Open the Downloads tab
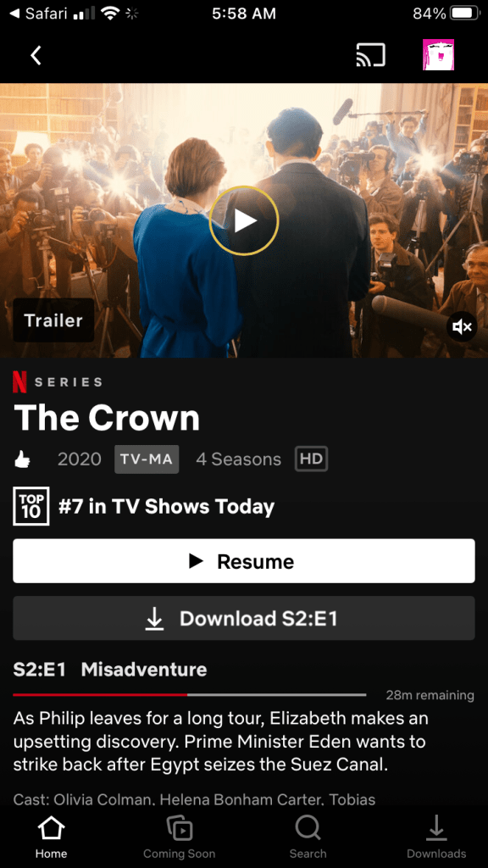 coord(436,837)
